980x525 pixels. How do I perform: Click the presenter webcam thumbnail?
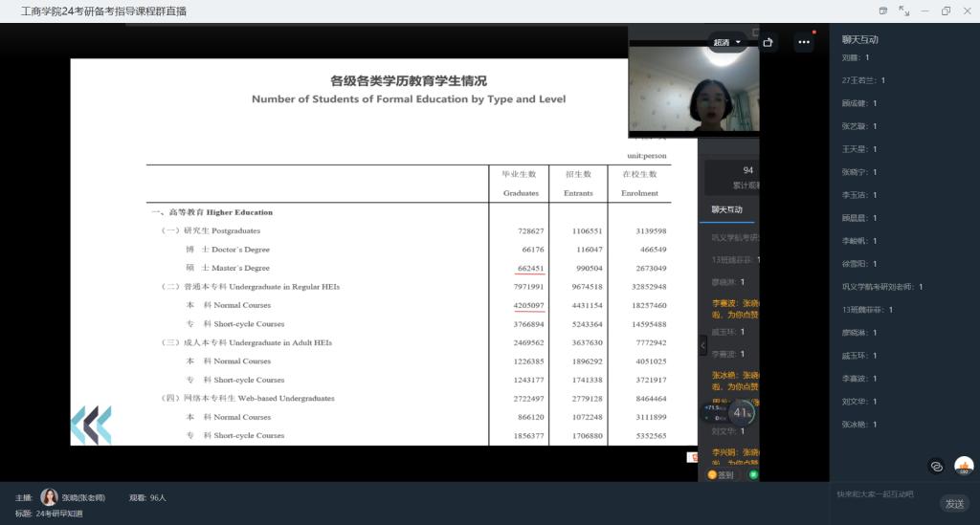tap(693, 88)
